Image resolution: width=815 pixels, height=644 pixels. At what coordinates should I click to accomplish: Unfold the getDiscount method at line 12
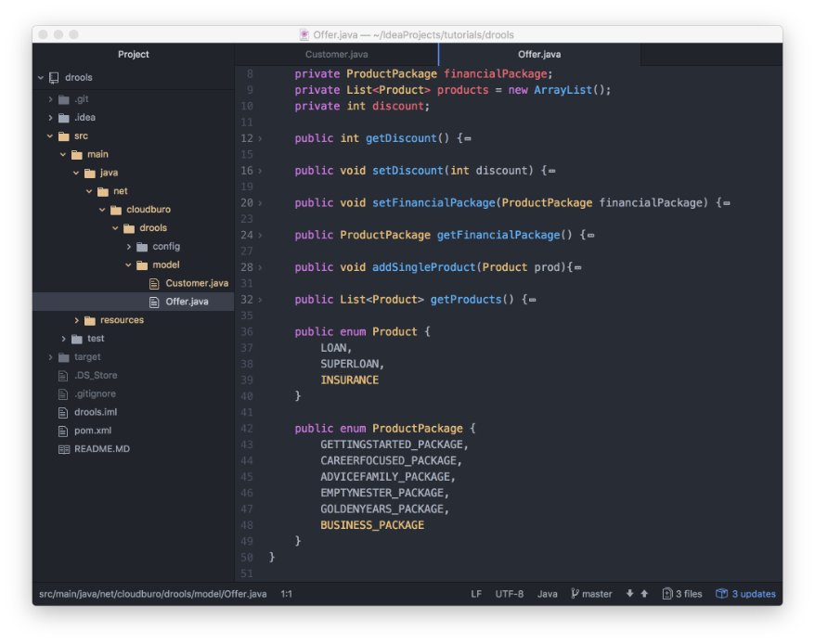(x=260, y=139)
